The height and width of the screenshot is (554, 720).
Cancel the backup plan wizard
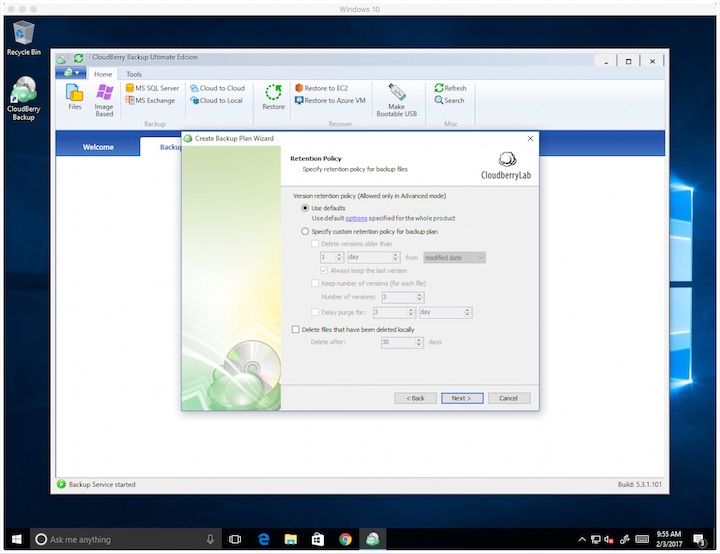509,398
